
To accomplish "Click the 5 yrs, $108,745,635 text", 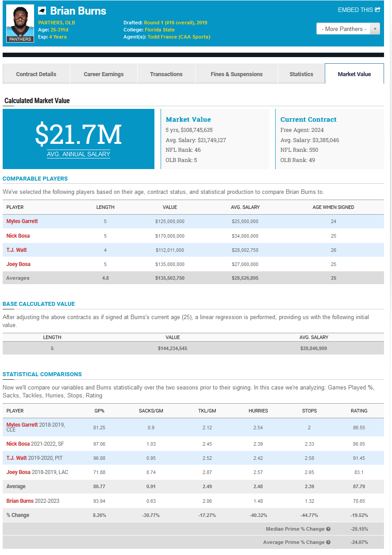I will tap(189, 130).
